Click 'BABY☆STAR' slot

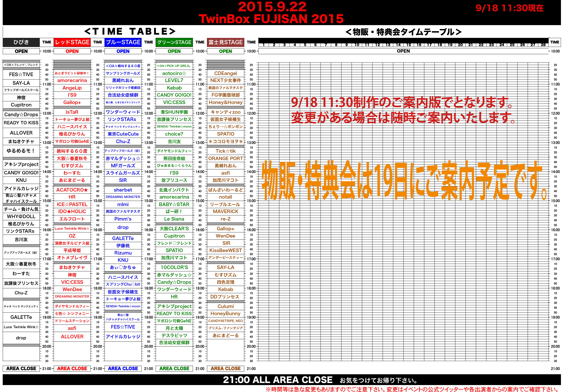(x=174, y=204)
